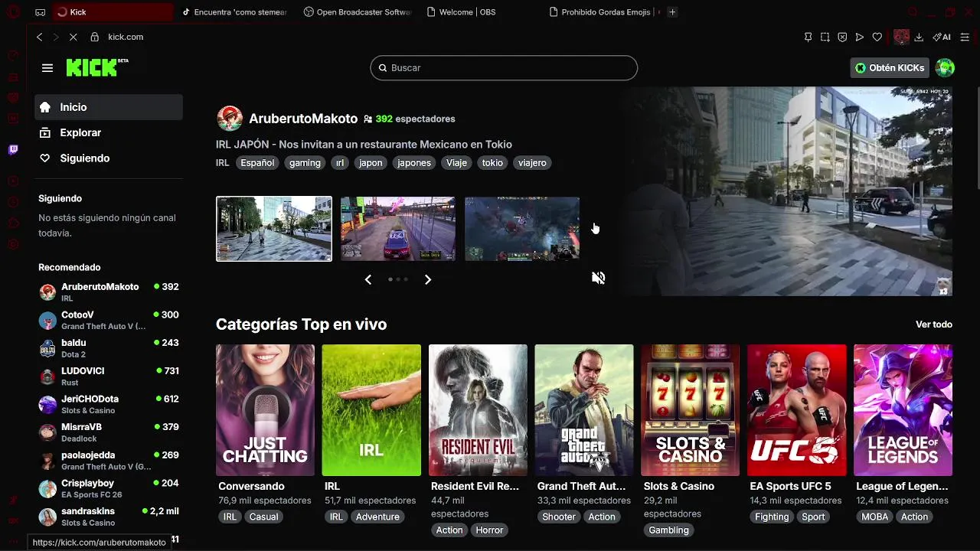Open AruberutoMakoto featured channel name
The height and width of the screenshot is (551, 980).
303,119
